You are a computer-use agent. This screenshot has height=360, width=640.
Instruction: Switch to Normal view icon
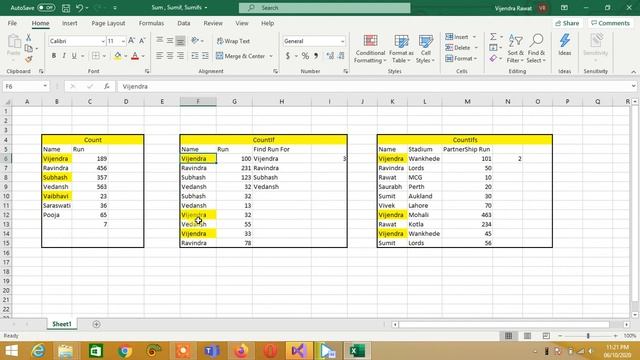[x=509, y=336]
